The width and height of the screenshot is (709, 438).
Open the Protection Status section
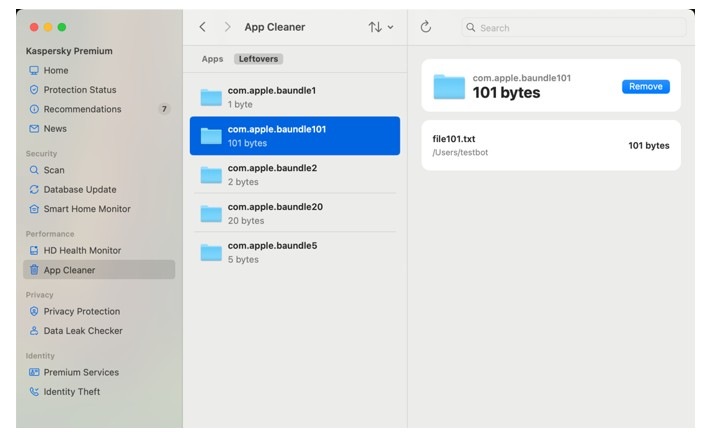click(80, 90)
